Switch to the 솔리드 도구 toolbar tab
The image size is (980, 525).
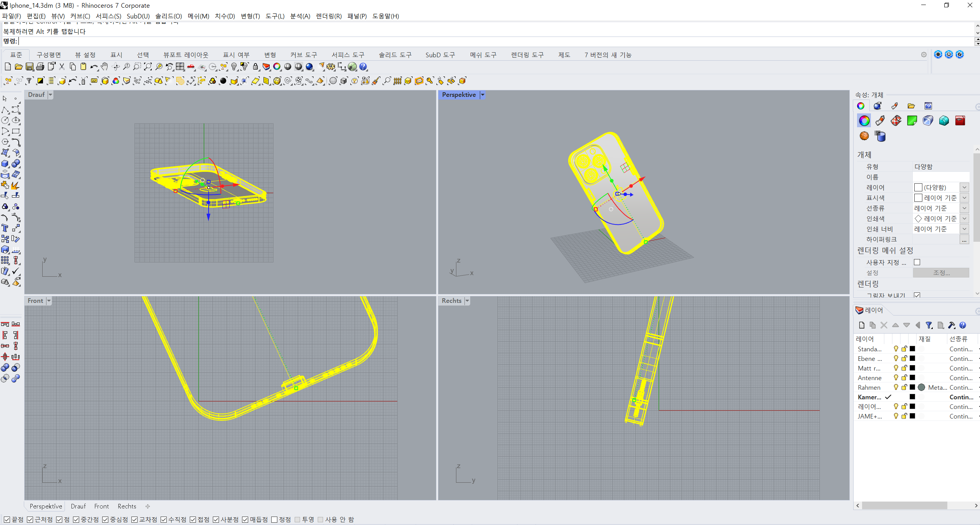pos(395,55)
